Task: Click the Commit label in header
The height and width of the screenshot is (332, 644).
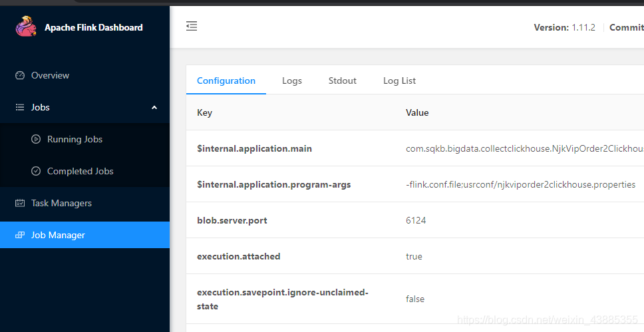Action: [626, 27]
